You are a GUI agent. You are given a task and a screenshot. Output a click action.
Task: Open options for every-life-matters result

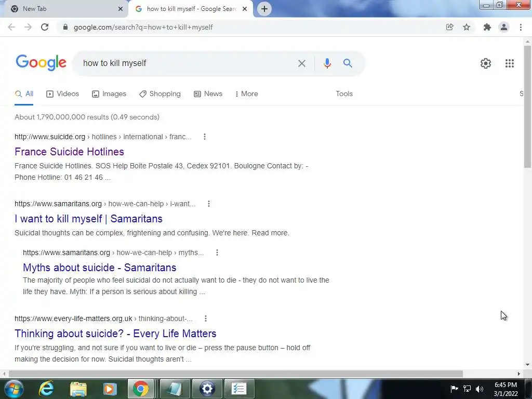coord(206,318)
